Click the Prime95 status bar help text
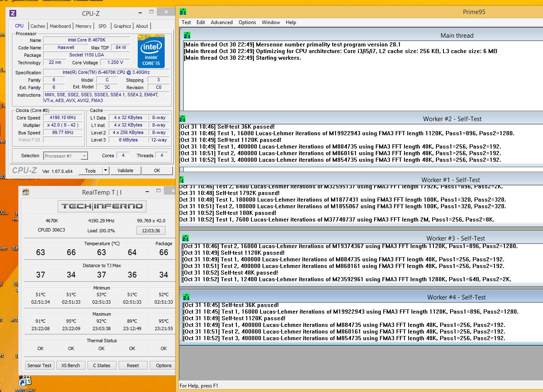 click(199, 386)
